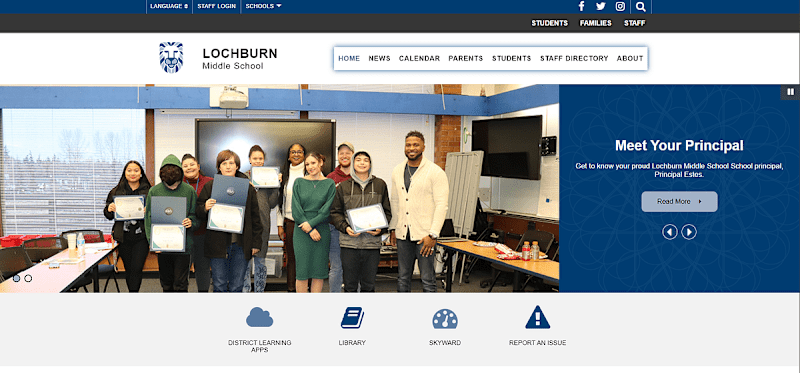
Task: Open the Students audience link
Action: tap(549, 23)
